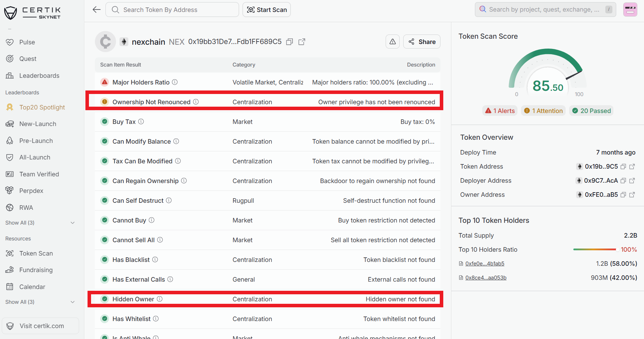Click the Top 10 Holders Ratio bar
Image resolution: width=644 pixels, height=339 pixels.
[594, 250]
